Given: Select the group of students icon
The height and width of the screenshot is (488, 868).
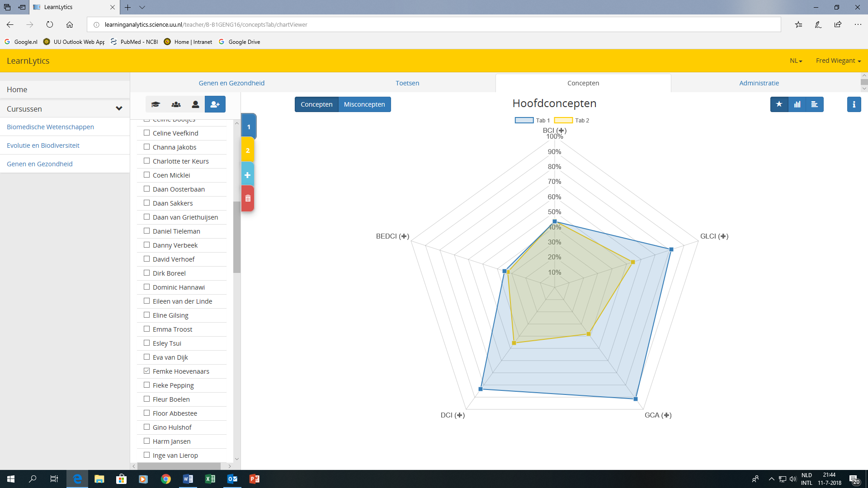Looking at the screenshot, I should point(176,104).
